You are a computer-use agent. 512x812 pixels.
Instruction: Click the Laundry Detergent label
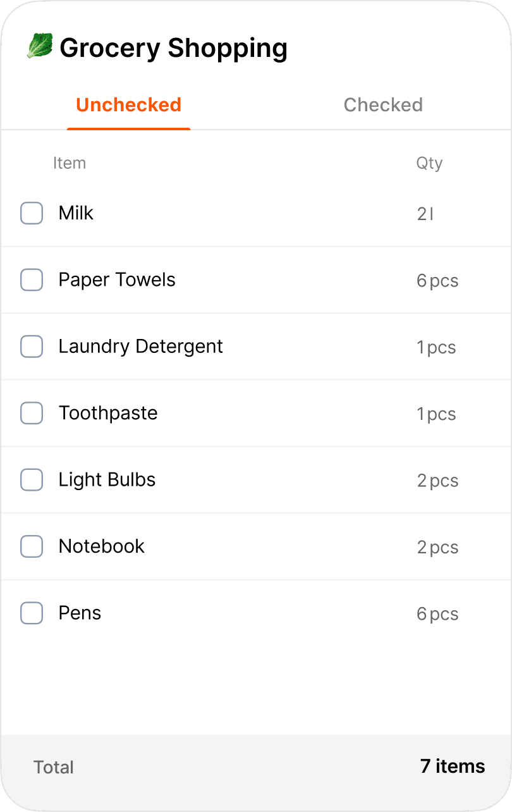(140, 347)
